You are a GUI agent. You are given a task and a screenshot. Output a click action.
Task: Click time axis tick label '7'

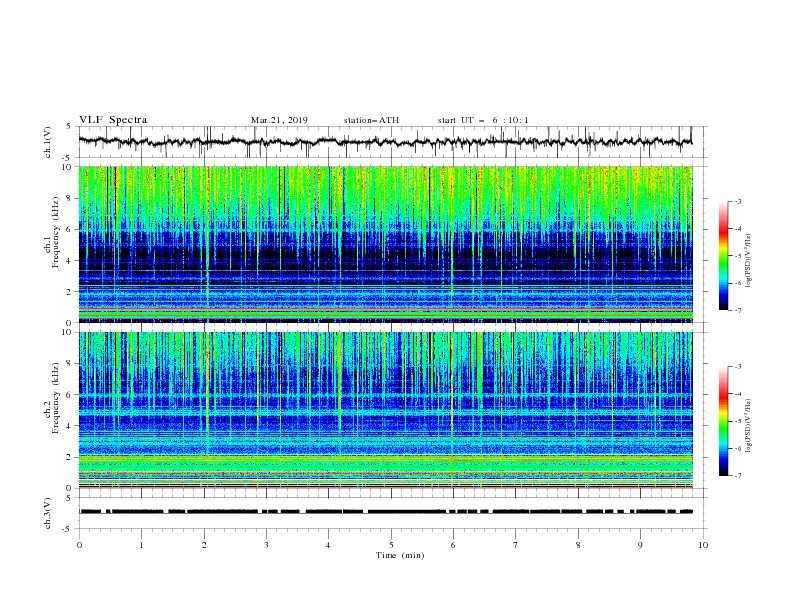click(x=516, y=545)
